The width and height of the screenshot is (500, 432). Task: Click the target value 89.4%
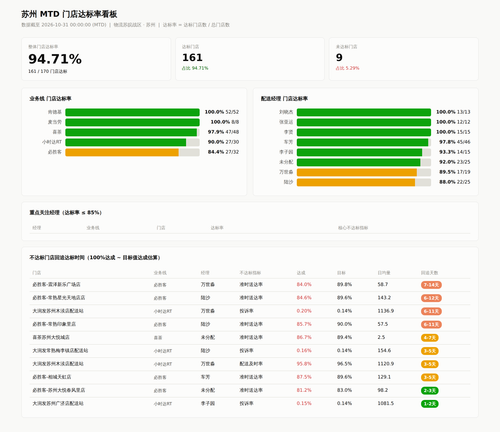pyautogui.click(x=344, y=337)
